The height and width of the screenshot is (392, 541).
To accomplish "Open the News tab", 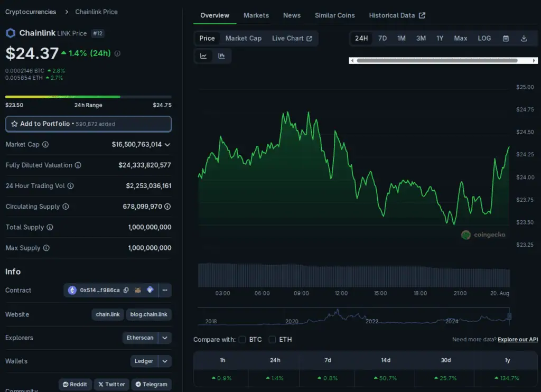I will point(292,15).
